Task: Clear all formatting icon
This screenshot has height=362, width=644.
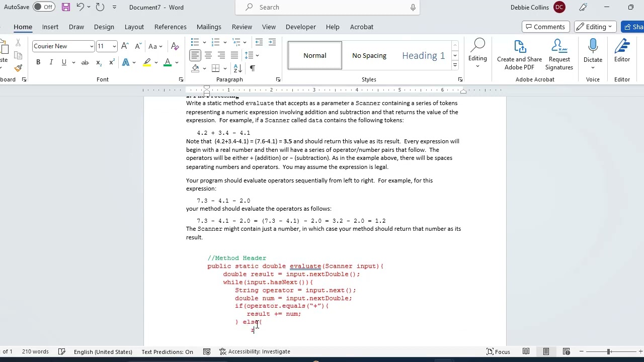Action: point(175,46)
